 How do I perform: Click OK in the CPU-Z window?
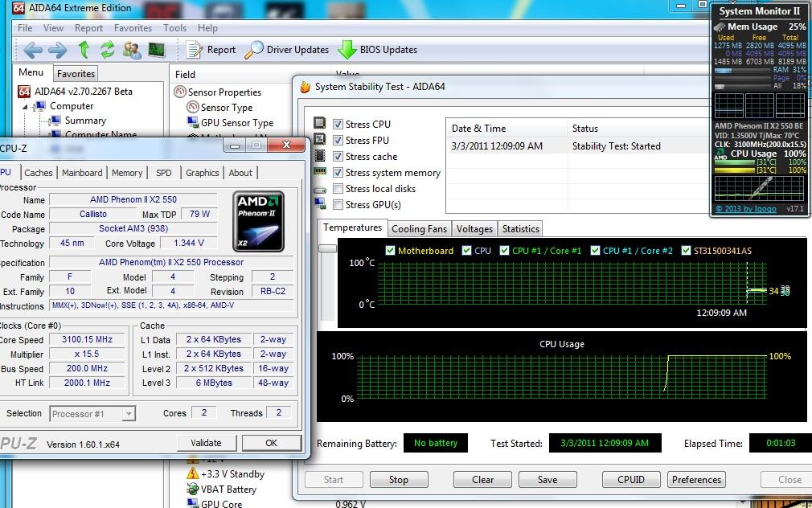click(x=272, y=443)
